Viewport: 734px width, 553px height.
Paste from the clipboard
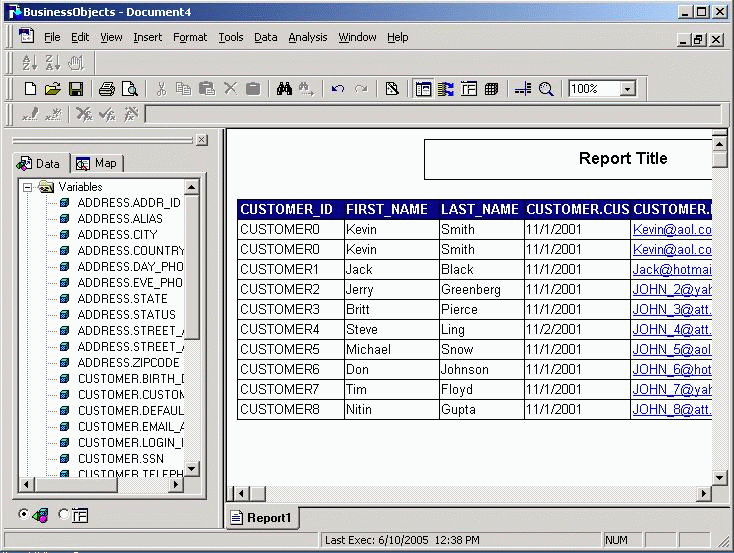click(x=206, y=88)
